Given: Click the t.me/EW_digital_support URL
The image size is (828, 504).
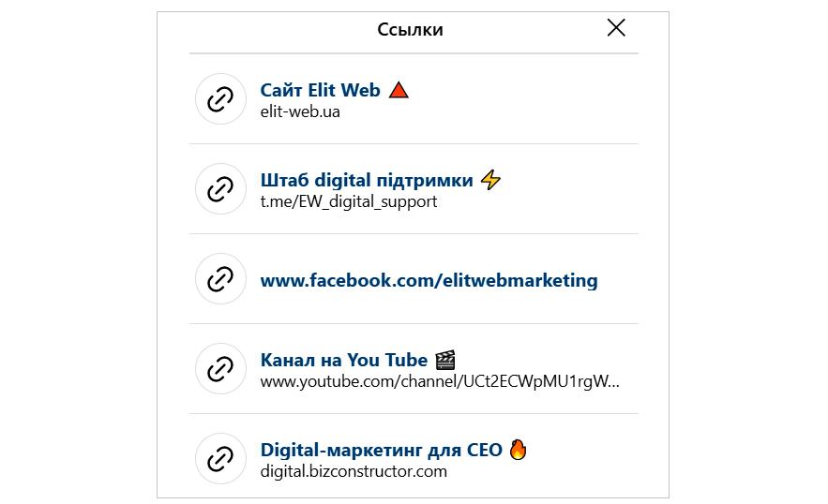Looking at the screenshot, I should [349, 201].
